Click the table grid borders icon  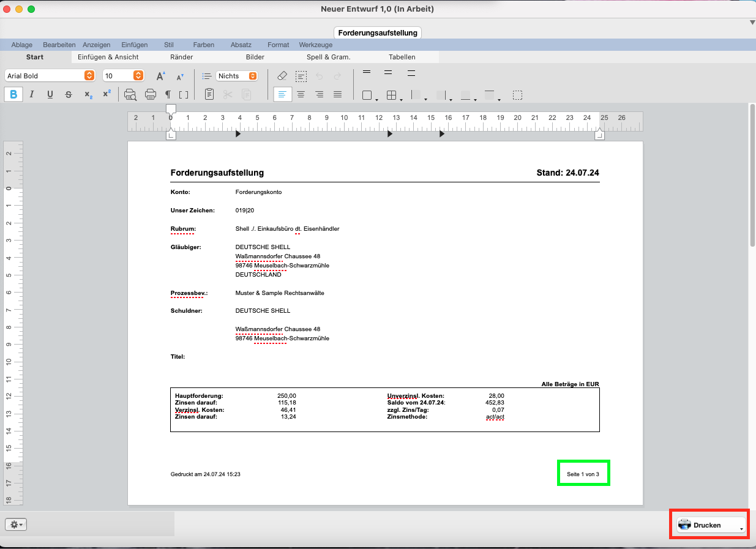[392, 95]
